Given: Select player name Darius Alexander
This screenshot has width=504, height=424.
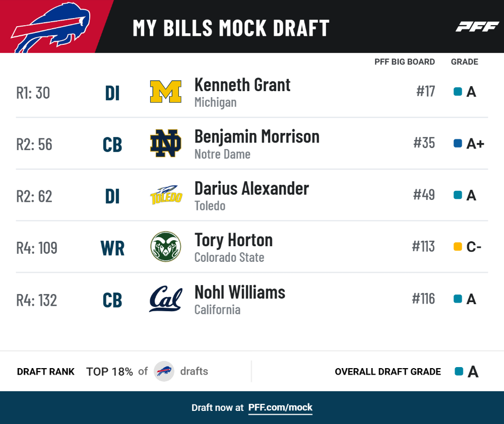Looking at the screenshot, I should point(251,188).
